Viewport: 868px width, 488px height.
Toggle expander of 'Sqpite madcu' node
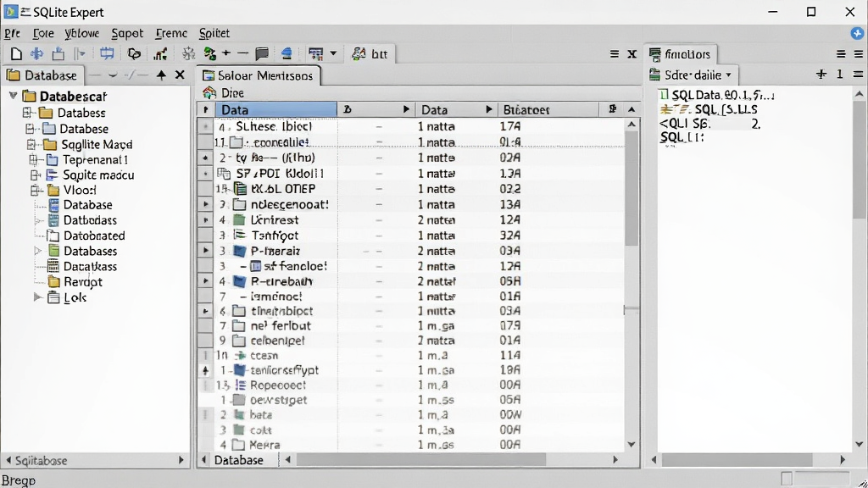tap(36, 175)
